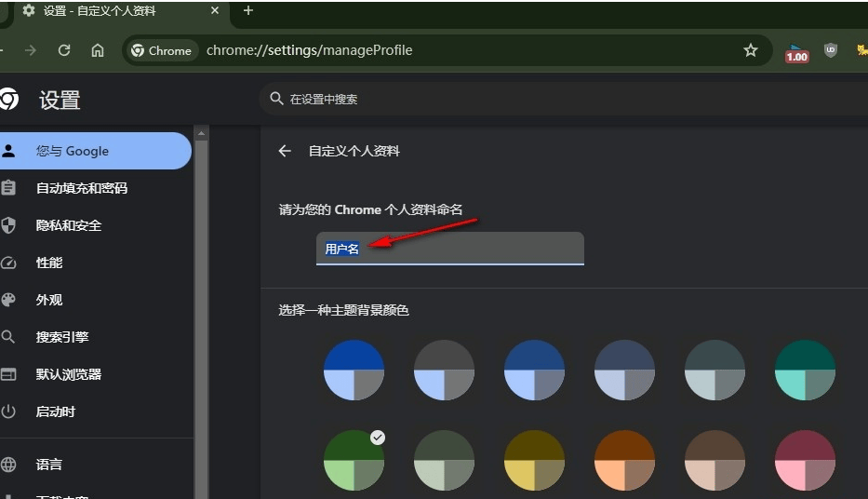868x499 pixels.
Task: Click the back arrow beside 自定义个人资料
Action: (286, 151)
